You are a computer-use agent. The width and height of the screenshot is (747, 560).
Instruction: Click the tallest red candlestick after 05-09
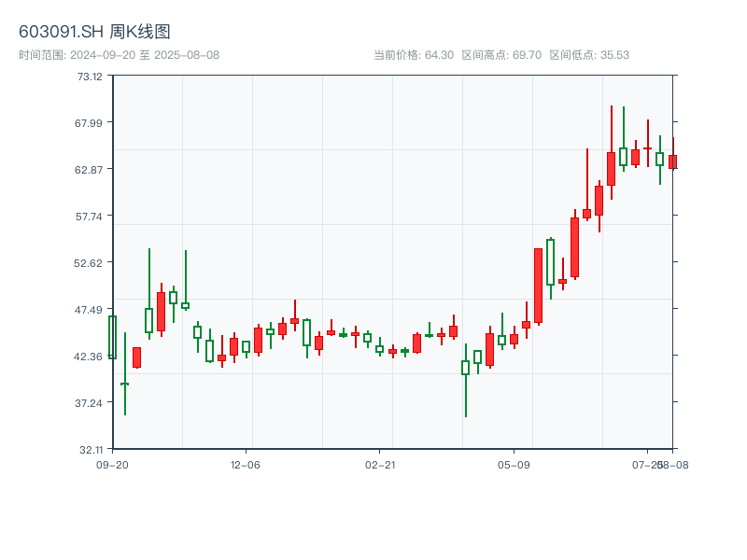539,286
